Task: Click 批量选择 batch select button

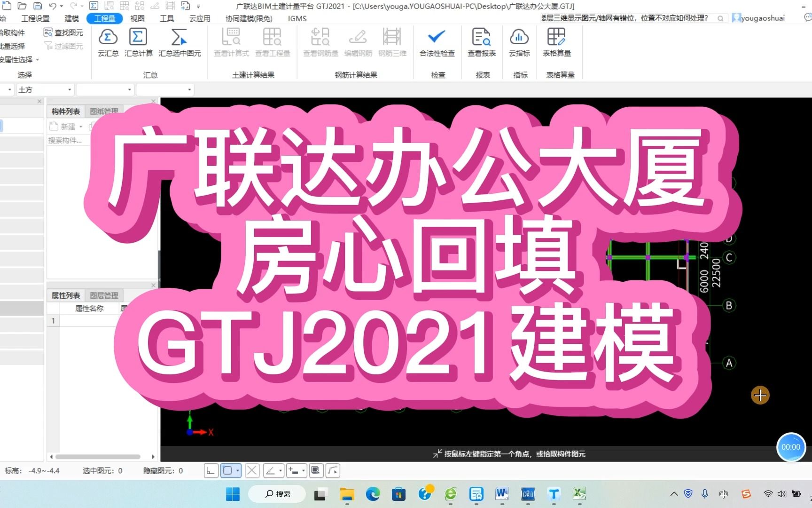Action: [13, 46]
